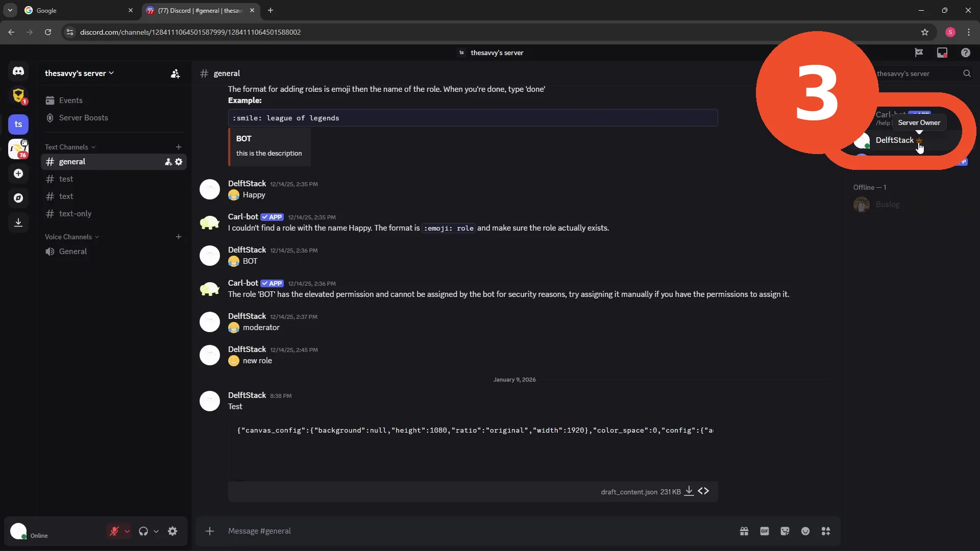The image size is (980, 551).
Task: Download the draft_content.json file
Action: point(689,491)
